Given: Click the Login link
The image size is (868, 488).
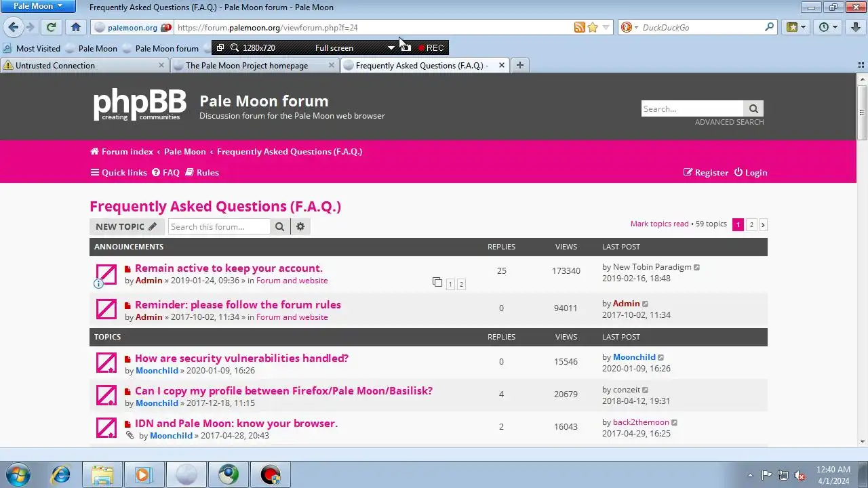Looking at the screenshot, I should tap(751, 172).
